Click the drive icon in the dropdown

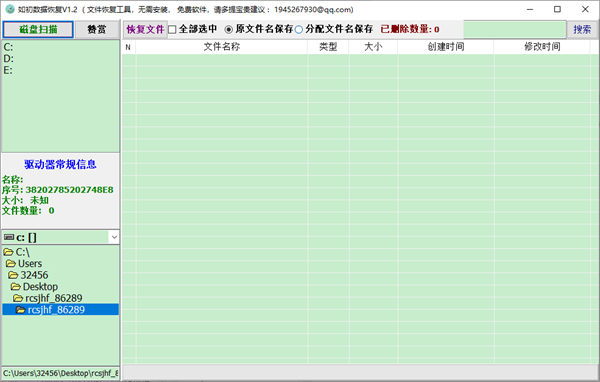(x=9, y=237)
